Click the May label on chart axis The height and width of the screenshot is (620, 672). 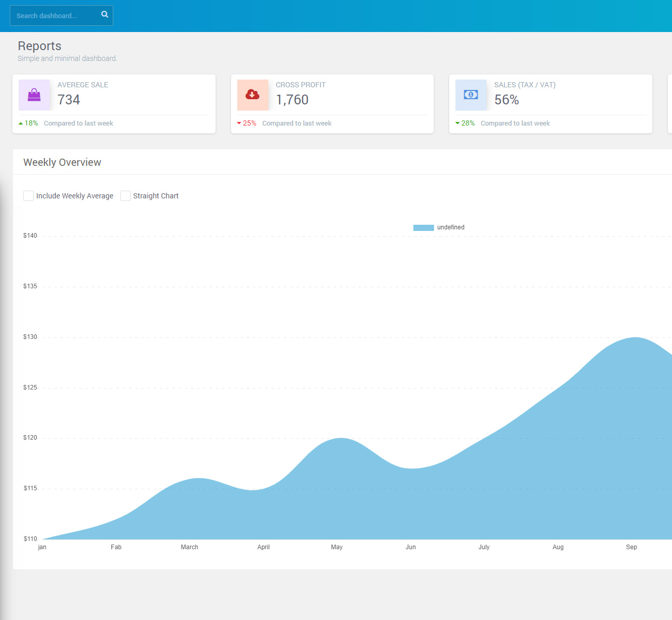337,547
